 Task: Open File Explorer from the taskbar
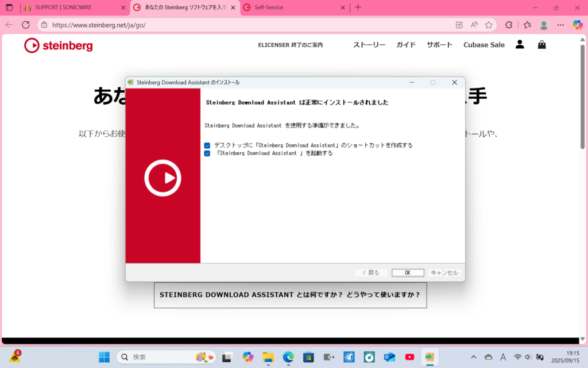pyautogui.click(x=268, y=357)
